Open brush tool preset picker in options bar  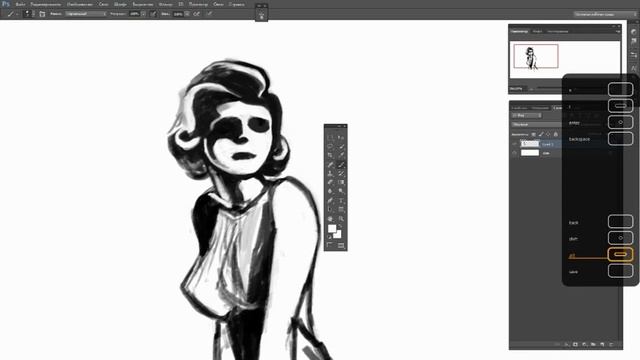click(x=12, y=14)
